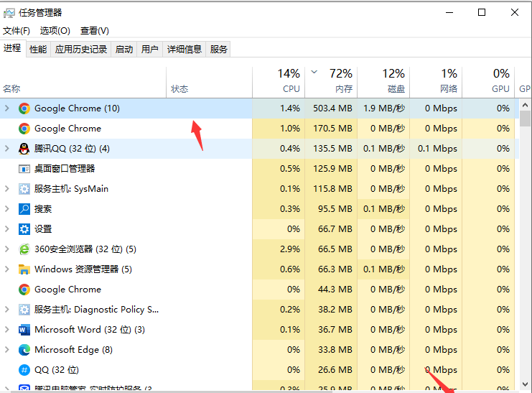Click the Chrome icon in the 44.3 MB row
This screenshot has height=393, width=532.
pyautogui.click(x=24, y=289)
